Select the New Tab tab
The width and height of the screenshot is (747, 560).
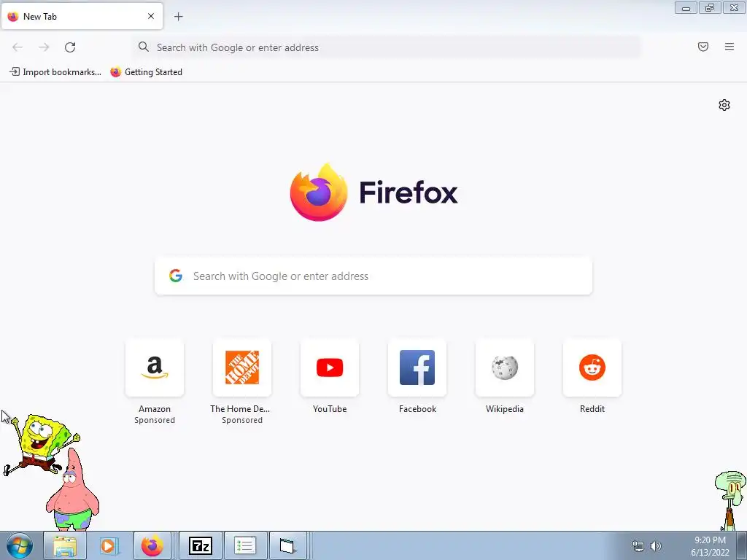[82, 16]
